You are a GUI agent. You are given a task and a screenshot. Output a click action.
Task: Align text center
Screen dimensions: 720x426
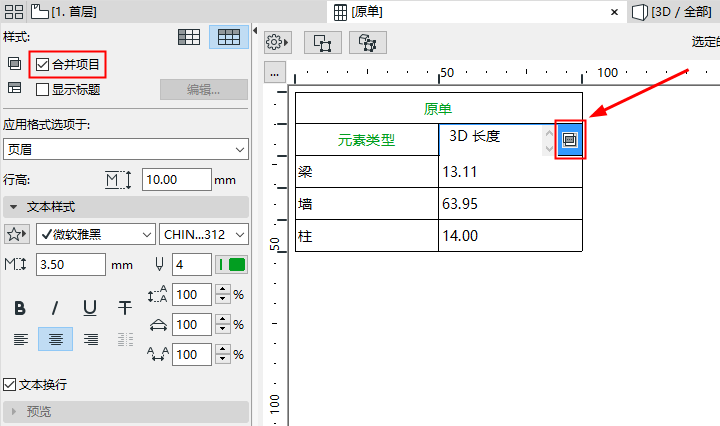click(x=55, y=339)
